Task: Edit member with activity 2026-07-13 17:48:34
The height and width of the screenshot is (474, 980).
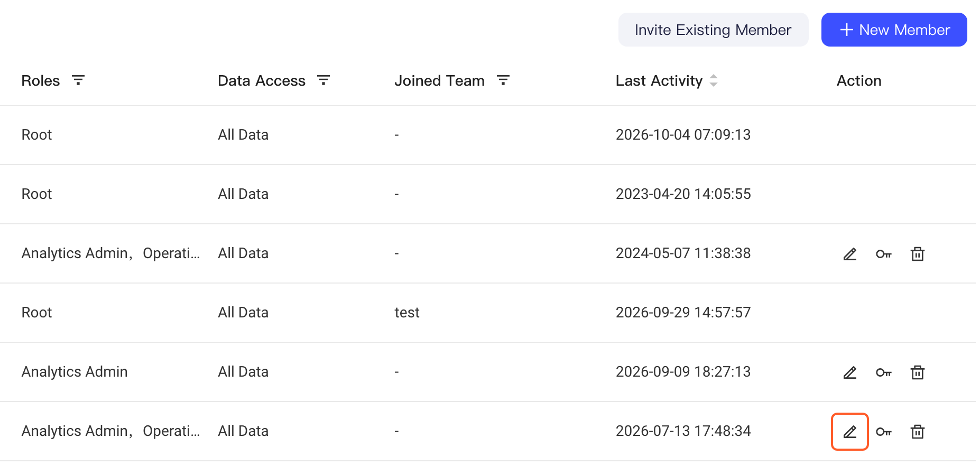Action: (x=850, y=432)
